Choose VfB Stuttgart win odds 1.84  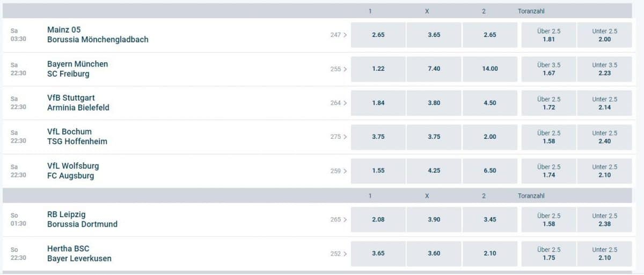[378, 103]
